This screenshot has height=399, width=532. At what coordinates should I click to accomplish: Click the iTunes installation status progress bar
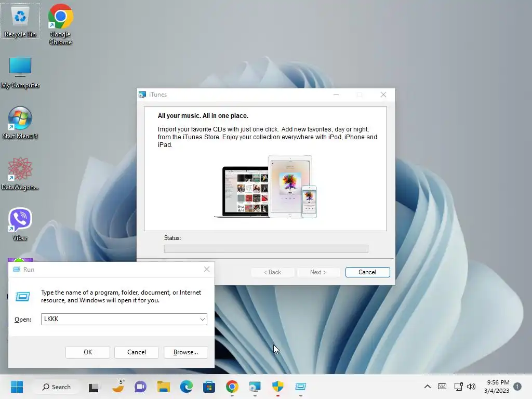click(266, 249)
